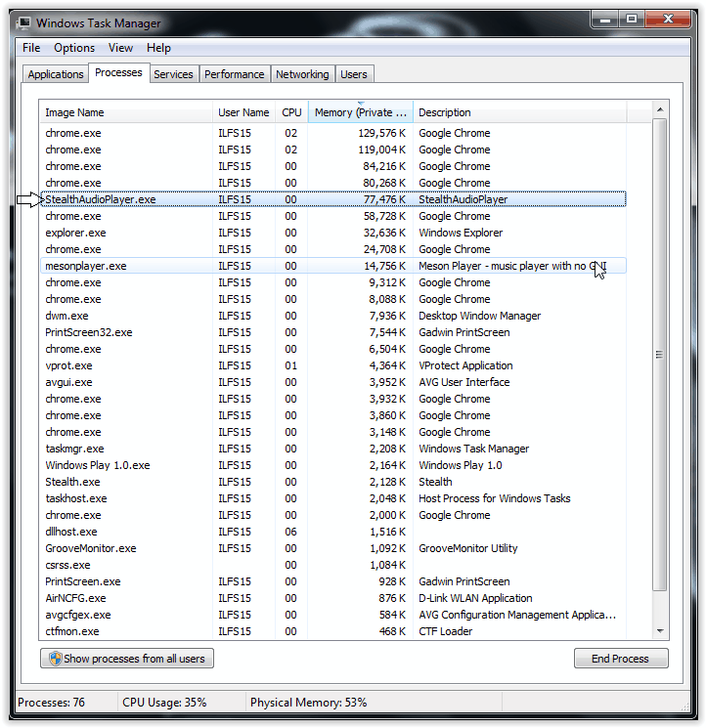Select the vprot.exe process
706x728 pixels.
click(x=333, y=365)
